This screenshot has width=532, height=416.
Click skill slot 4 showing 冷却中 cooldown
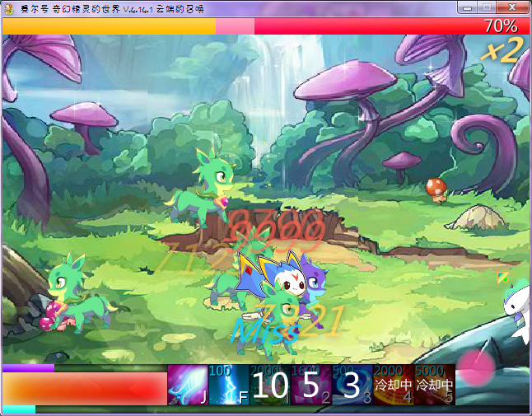394,385
